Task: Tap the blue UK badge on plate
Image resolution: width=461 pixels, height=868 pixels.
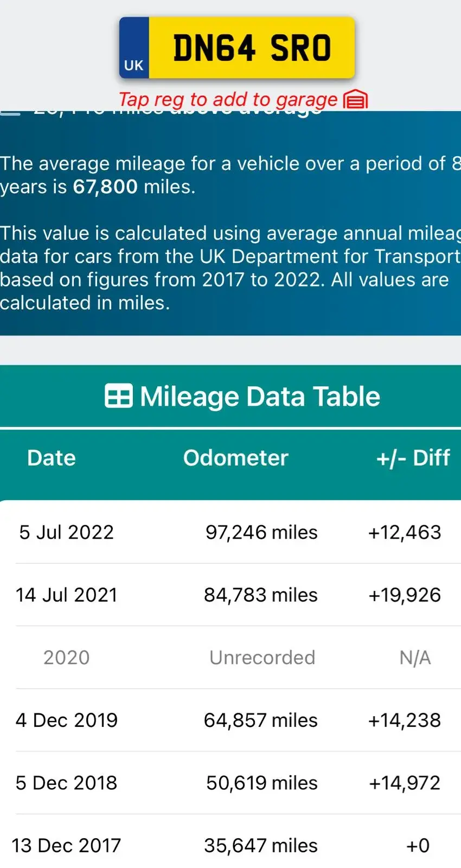Action: tap(134, 49)
